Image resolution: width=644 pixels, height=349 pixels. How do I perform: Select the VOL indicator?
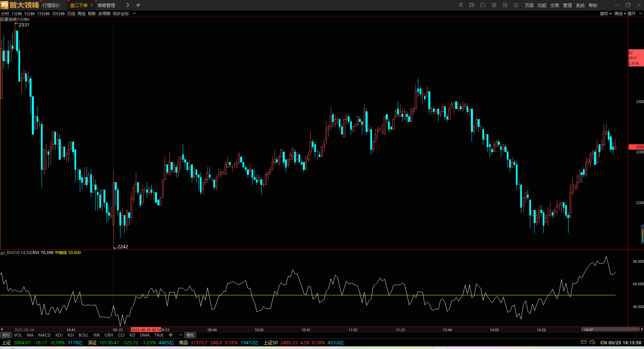point(18,335)
